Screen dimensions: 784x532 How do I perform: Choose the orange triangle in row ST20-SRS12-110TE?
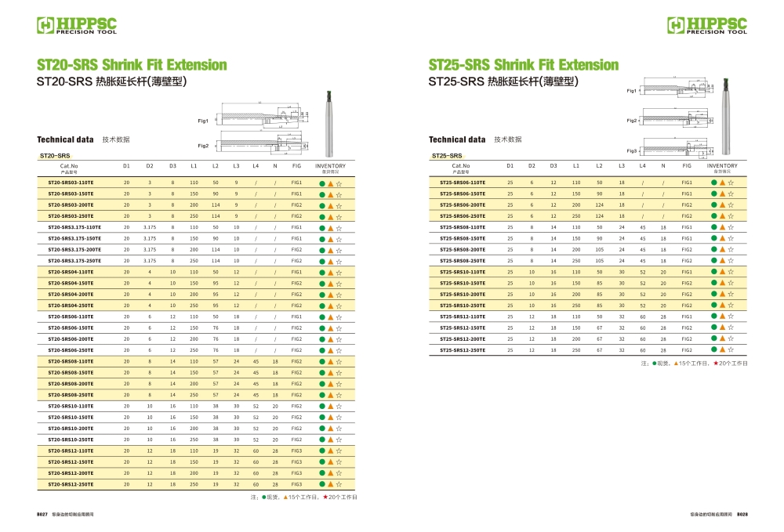tap(331, 451)
